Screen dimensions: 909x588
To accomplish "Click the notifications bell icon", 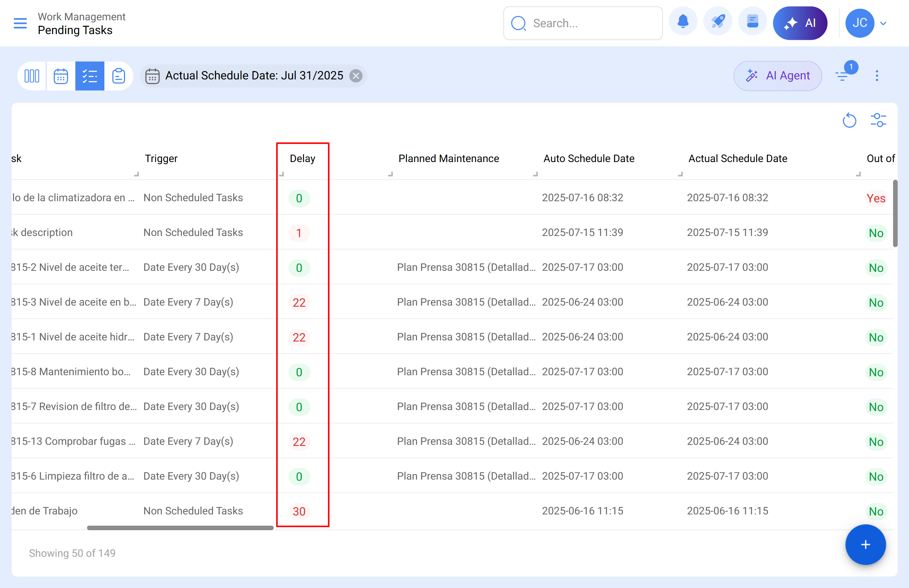I will coord(682,22).
